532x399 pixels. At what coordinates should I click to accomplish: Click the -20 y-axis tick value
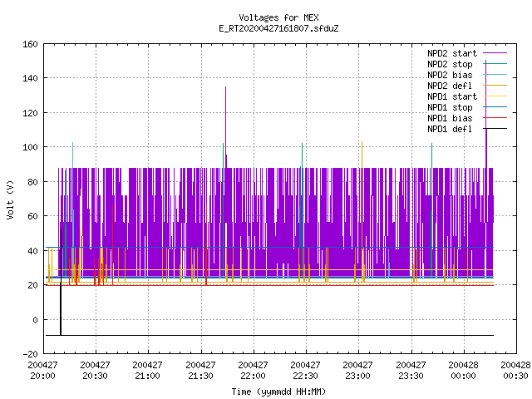(x=30, y=354)
